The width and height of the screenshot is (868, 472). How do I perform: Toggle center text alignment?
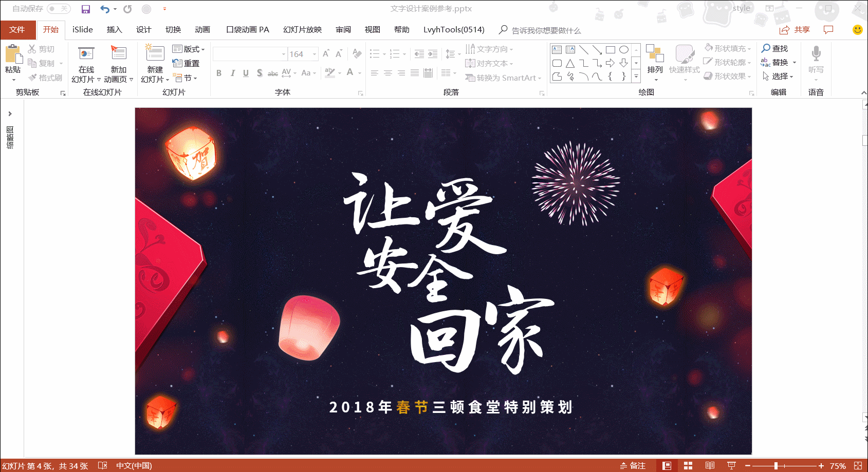pyautogui.click(x=388, y=73)
